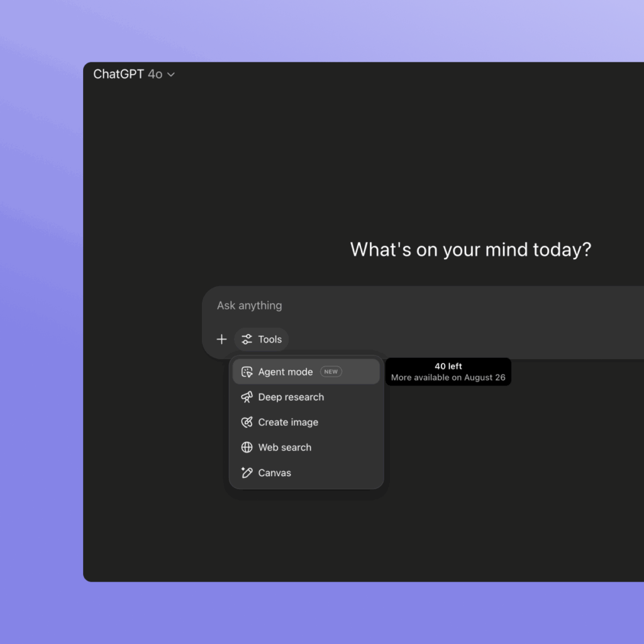Click the plus attachment icon
Image resolution: width=644 pixels, height=644 pixels.
click(x=221, y=339)
